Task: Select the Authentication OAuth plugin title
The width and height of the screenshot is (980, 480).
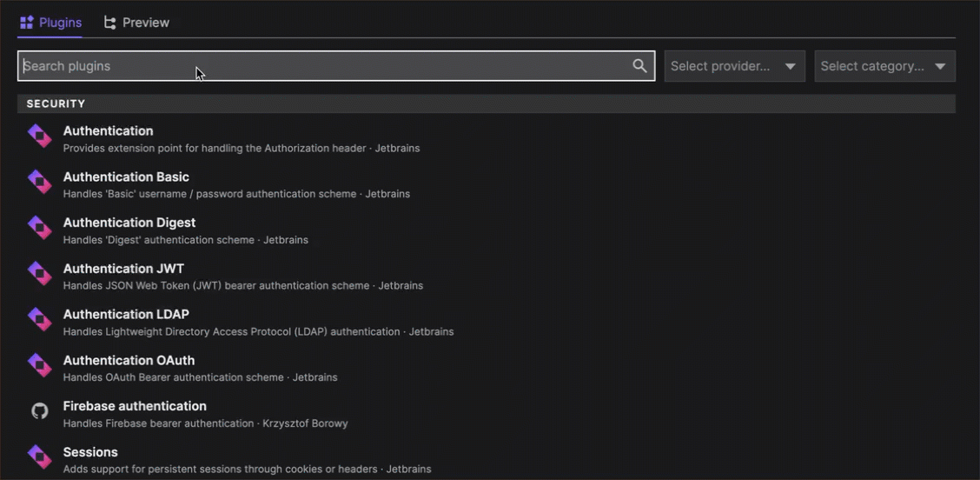Action: click(x=129, y=360)
